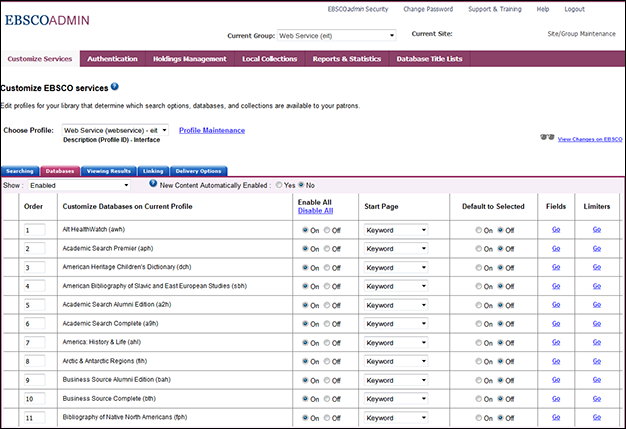Select the Databases sub-tab
Viewport: 626px width, 429px height.
click(x=60, y=171)
